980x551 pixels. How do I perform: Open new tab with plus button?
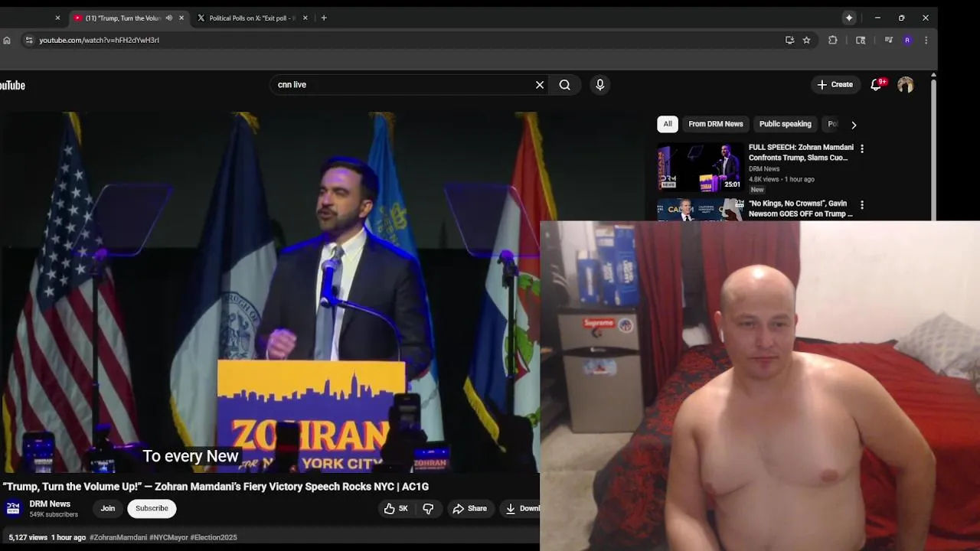point(324,18)
